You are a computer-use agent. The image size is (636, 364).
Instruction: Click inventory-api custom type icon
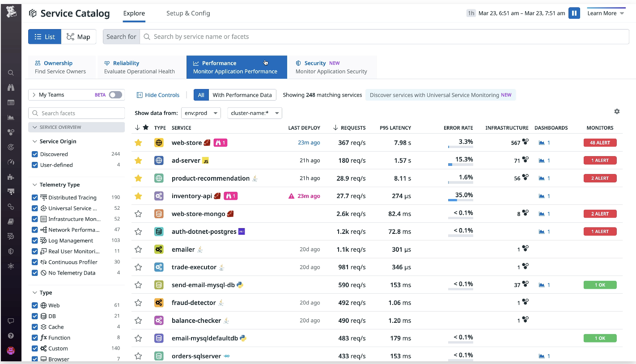tap(159, 196)
